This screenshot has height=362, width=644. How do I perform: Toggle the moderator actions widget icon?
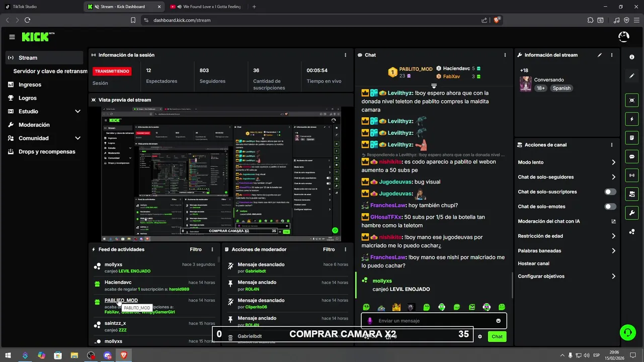tap(632, 194)
